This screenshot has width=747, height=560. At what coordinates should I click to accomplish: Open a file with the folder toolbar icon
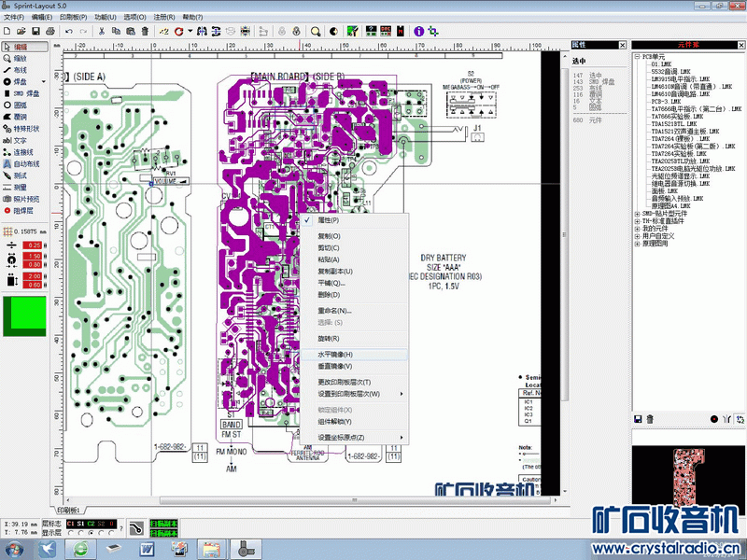coord(21,31)
